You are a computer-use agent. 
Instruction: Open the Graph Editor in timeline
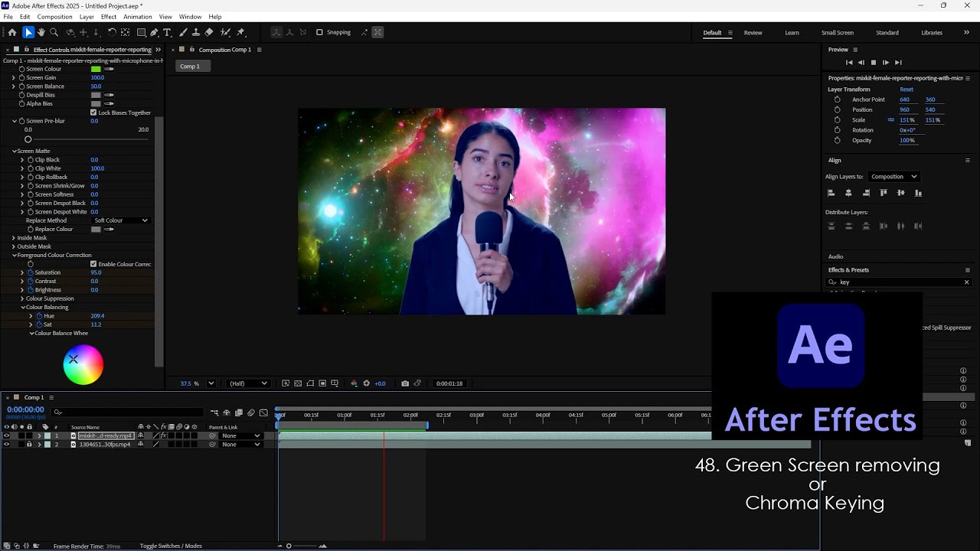[263, 412]
